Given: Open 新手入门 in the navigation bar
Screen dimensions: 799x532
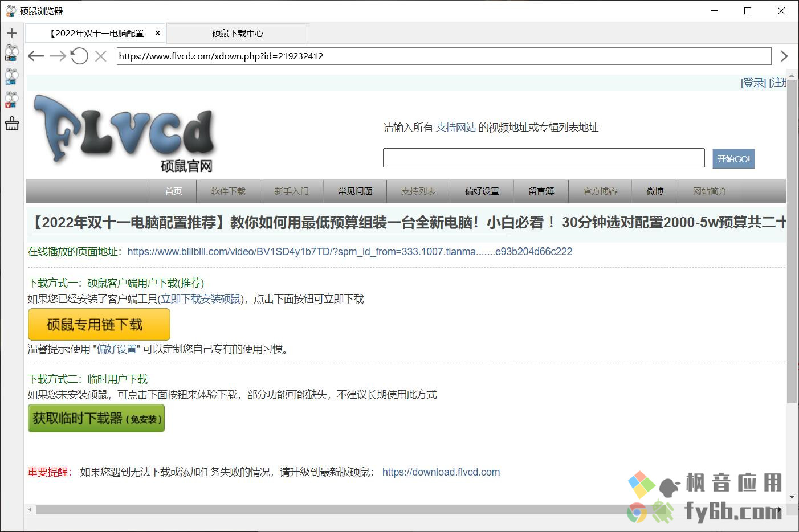Looking at the screenshot, I should pos(291,191).
